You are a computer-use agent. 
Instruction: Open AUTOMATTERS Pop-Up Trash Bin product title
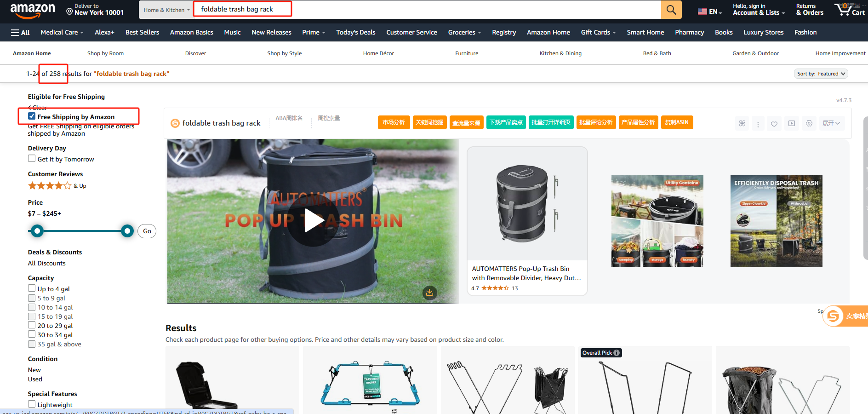click(x=526, y=273)
